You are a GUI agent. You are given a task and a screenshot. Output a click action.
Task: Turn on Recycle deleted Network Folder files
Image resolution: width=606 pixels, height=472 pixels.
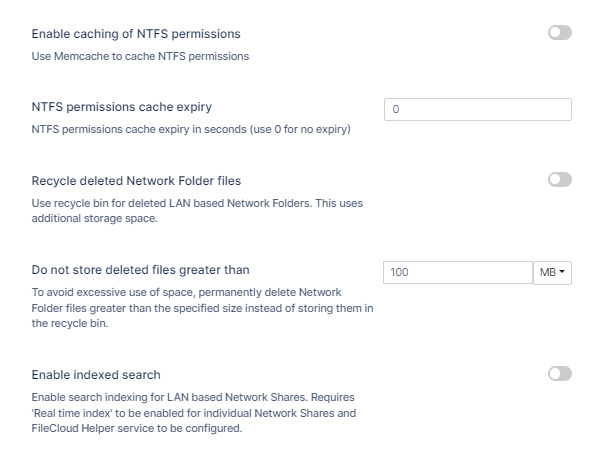(559, 180)
